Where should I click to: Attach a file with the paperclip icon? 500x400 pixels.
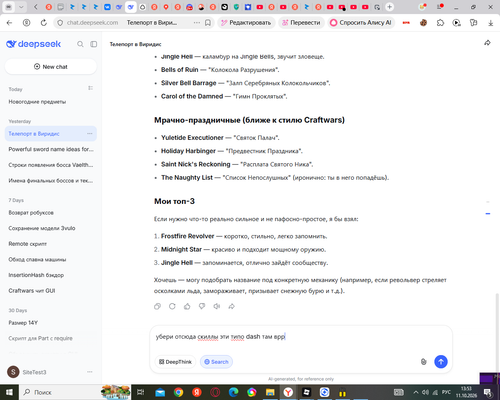pyautogui.click(x=423, y=362)
